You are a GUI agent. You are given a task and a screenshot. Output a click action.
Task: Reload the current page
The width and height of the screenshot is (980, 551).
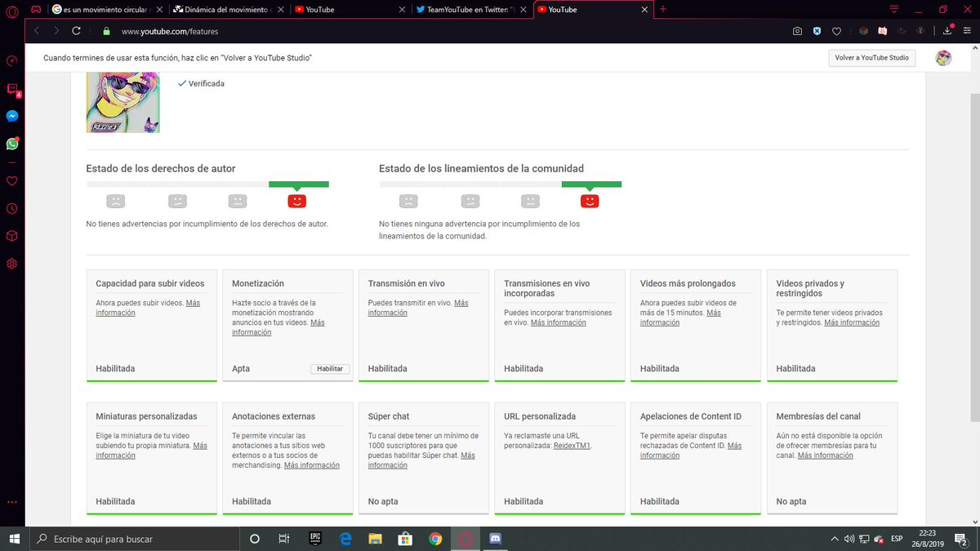77,31
